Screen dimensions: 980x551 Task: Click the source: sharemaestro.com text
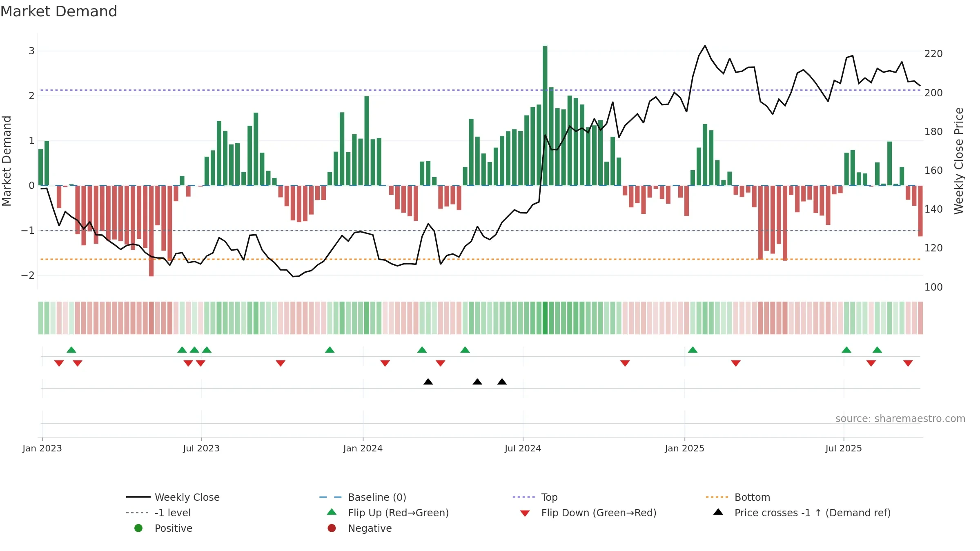[900, 418]
